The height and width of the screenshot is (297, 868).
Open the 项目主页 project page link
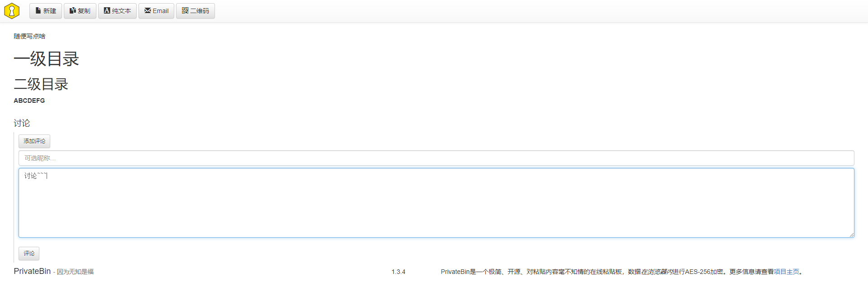787,272
